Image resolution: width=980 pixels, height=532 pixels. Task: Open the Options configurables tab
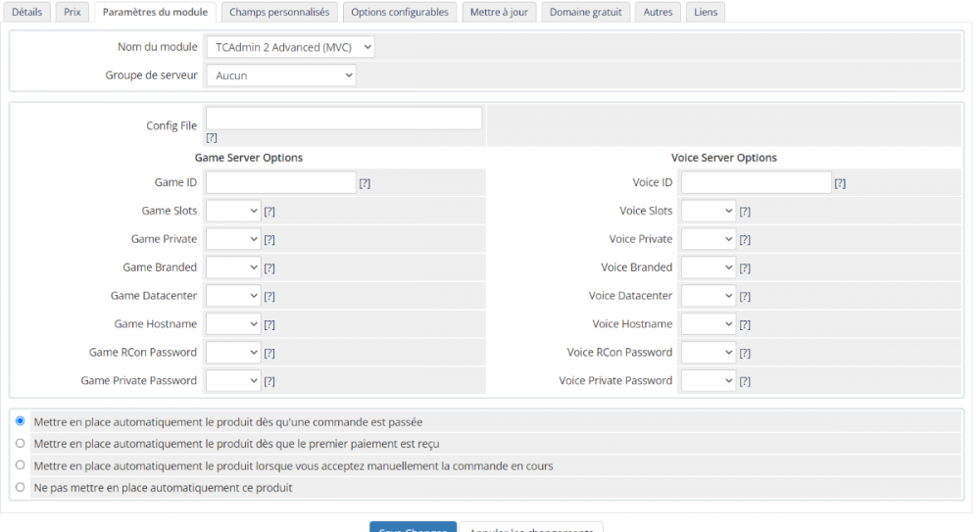pyautogui.click(x=400, y=12)
